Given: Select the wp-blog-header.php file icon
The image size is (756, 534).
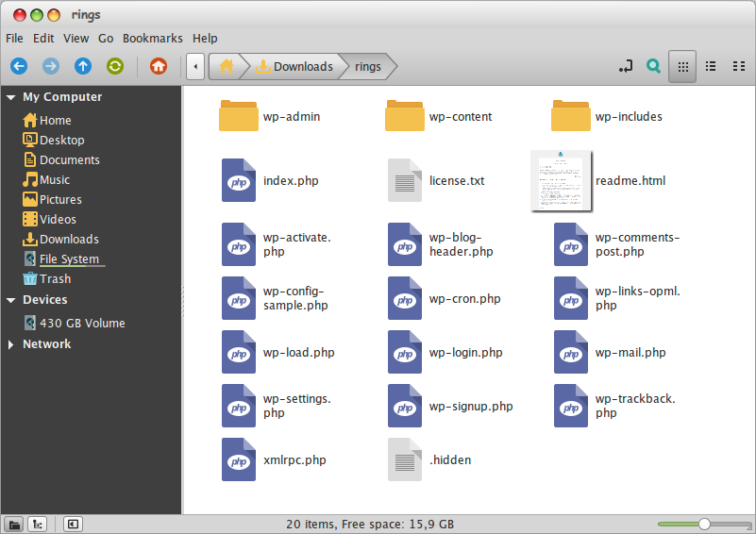Looking at the screenshot, I should tap(405, 244).
